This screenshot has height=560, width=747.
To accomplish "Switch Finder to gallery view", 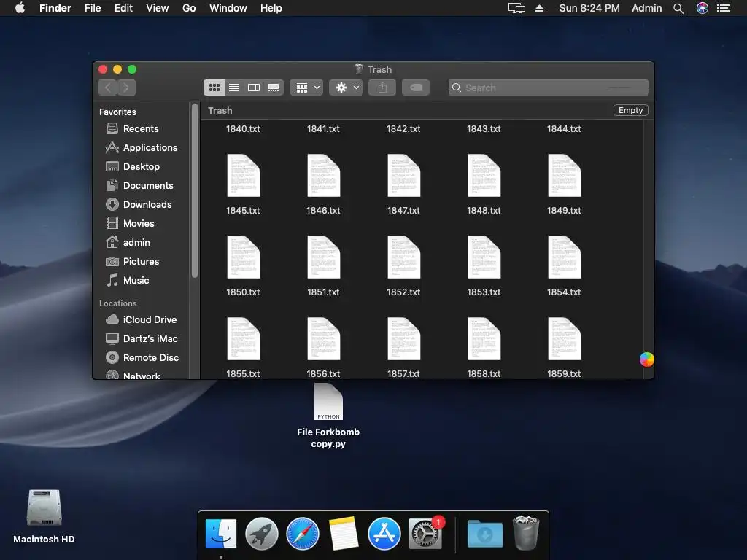I will click(274, 87).
